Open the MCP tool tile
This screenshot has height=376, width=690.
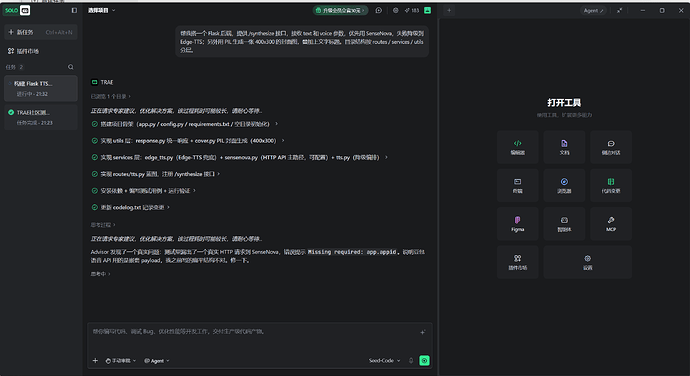pos(611,224)
